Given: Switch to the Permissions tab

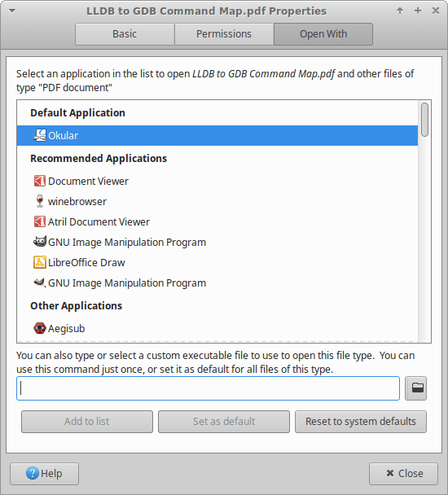Looking at the screenshot, I should pyautogui.click(x=224, y=33).
